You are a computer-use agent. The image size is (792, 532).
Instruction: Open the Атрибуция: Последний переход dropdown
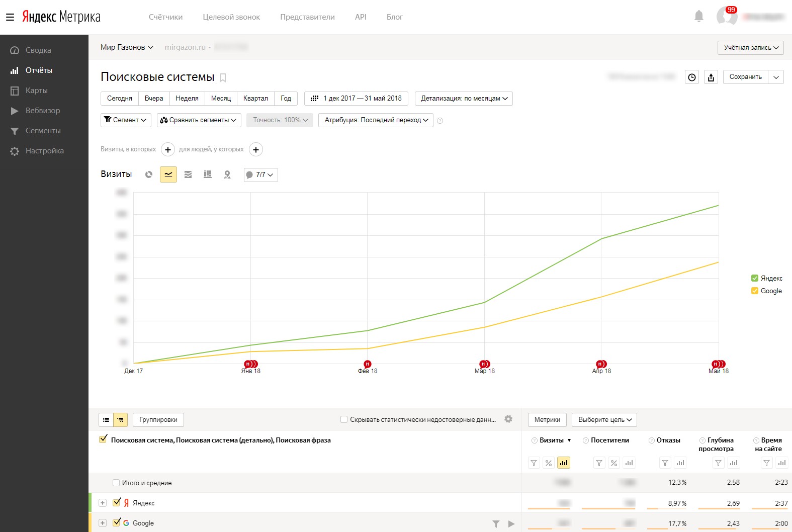[376, 120]
